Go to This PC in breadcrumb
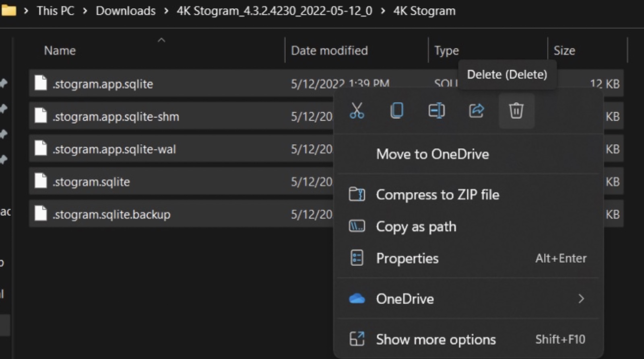The height and width of the screenshot is (359, 644). point(56,11)
